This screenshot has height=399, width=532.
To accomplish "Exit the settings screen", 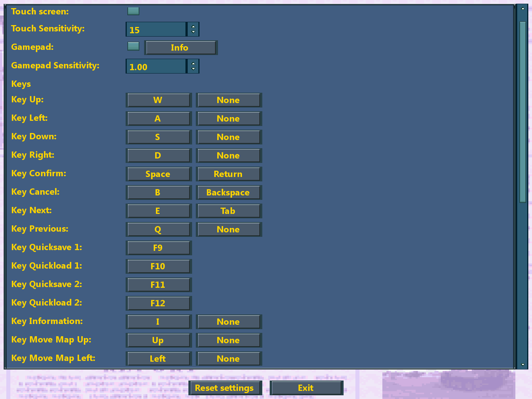I will (307, 388).
